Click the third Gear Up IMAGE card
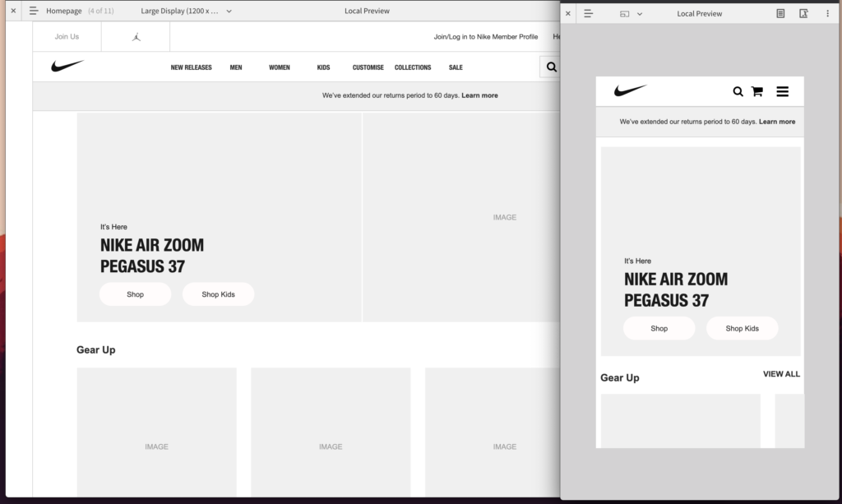Image resolution: width=842 pixels, height=504 pixels. coord(493,432)
